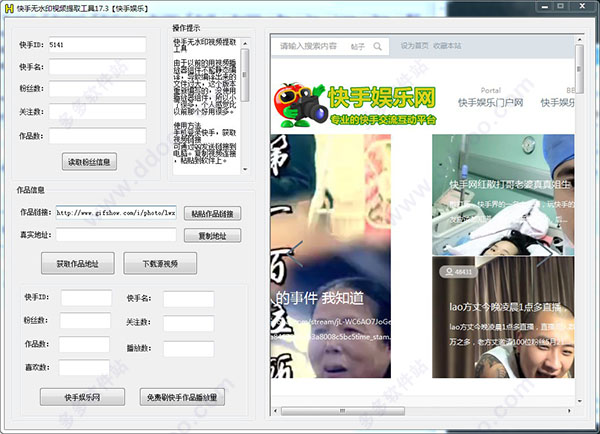Click the 操作提示 scroll down arrow
This screenshot has width=600, height=434.
[x=245, y=169]
